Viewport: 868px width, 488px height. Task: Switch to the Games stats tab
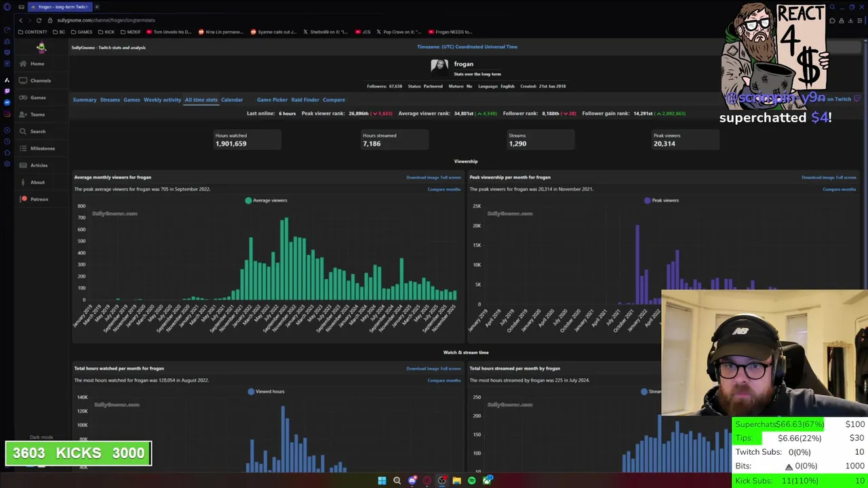click(x=132, y=100)
